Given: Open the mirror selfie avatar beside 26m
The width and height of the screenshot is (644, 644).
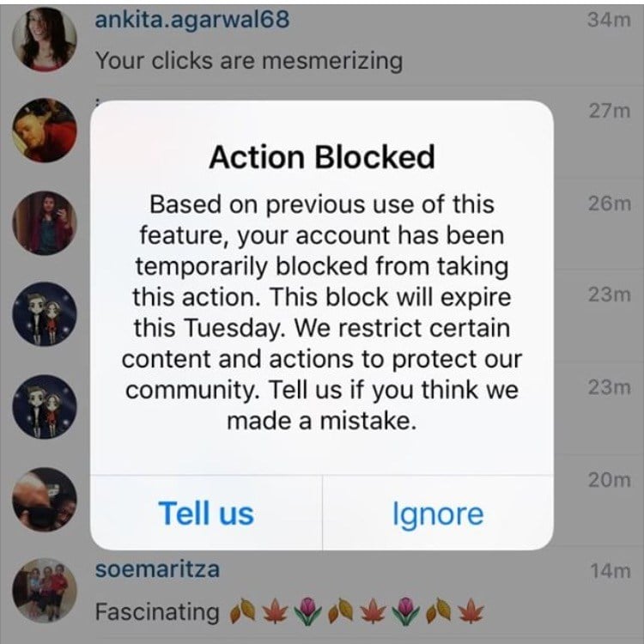Looking at the screenshot, I should click(45, 223).
